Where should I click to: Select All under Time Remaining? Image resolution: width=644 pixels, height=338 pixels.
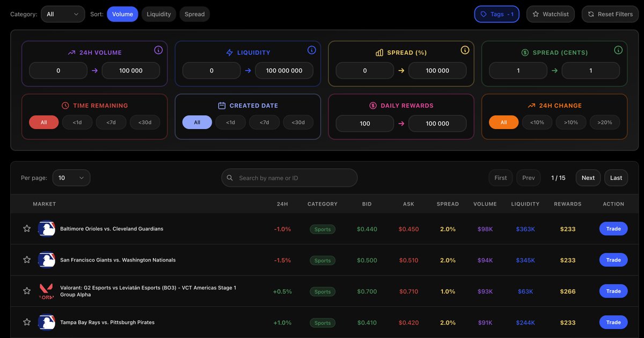[43, 123]
